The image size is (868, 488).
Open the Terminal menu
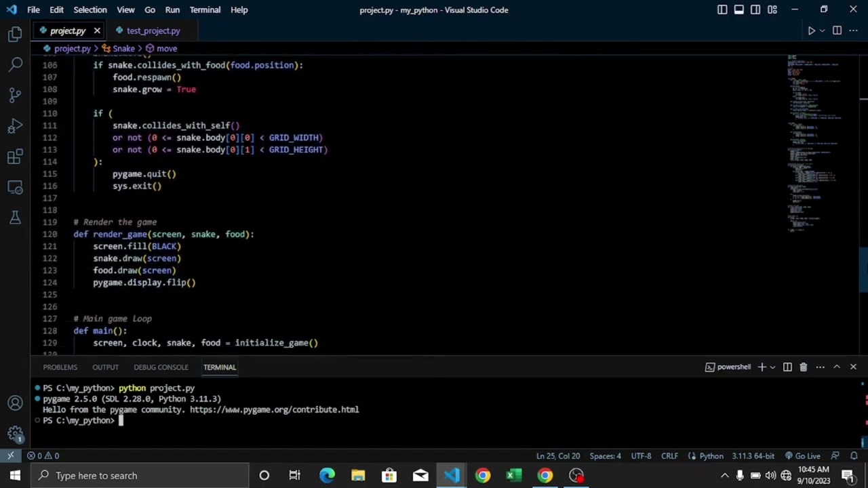[x=205, y=9]
